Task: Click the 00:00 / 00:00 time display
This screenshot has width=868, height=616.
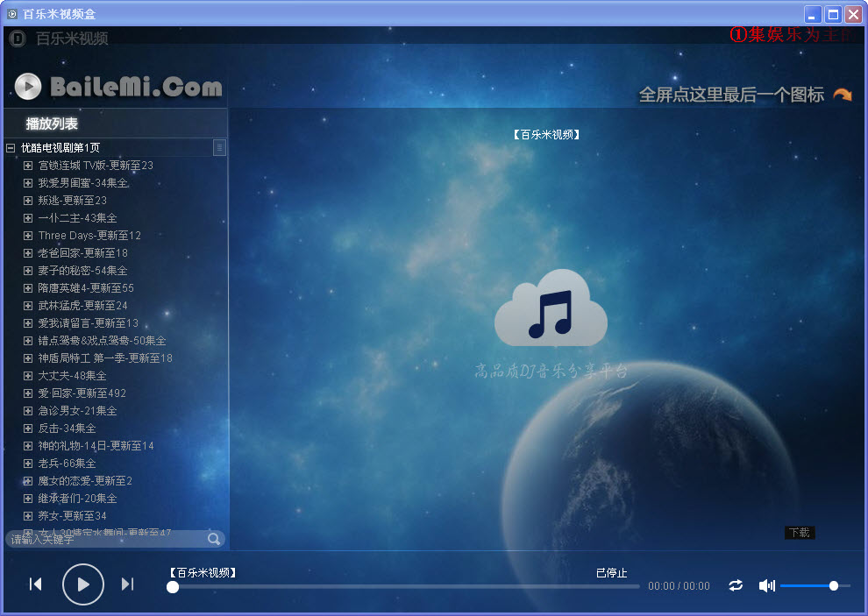Action: pyautogui.click(x=679, y=586)
